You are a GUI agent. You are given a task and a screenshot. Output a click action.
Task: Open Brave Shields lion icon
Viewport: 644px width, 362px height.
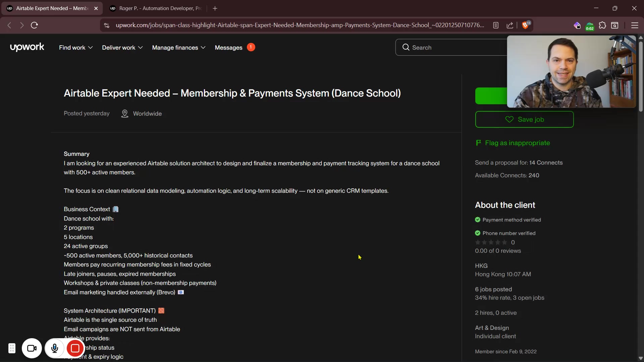tap(525, 25)
